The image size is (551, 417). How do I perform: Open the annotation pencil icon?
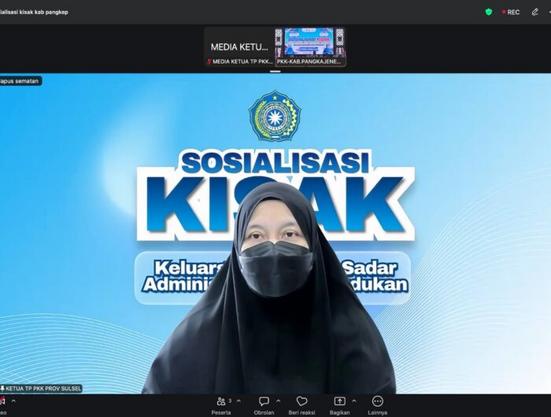(535, 12)
